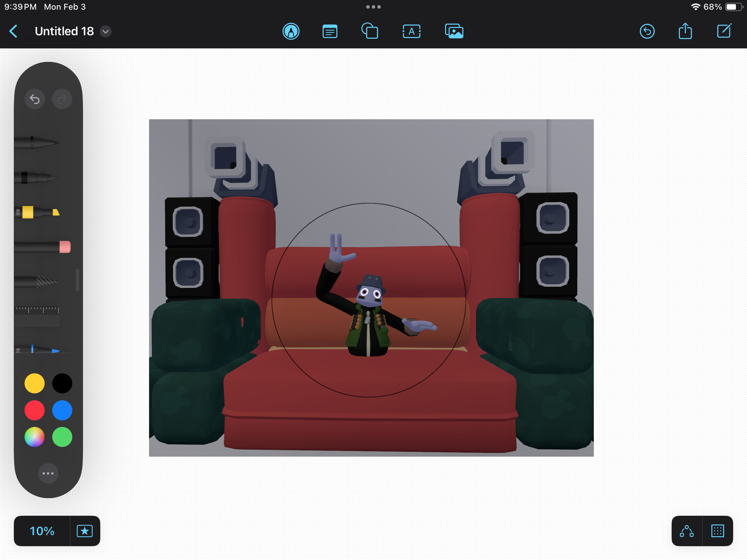The width and height of the screenshot is (747, 560).
Task: Open the palette more options menu
Action: click(x=48, y=473)
